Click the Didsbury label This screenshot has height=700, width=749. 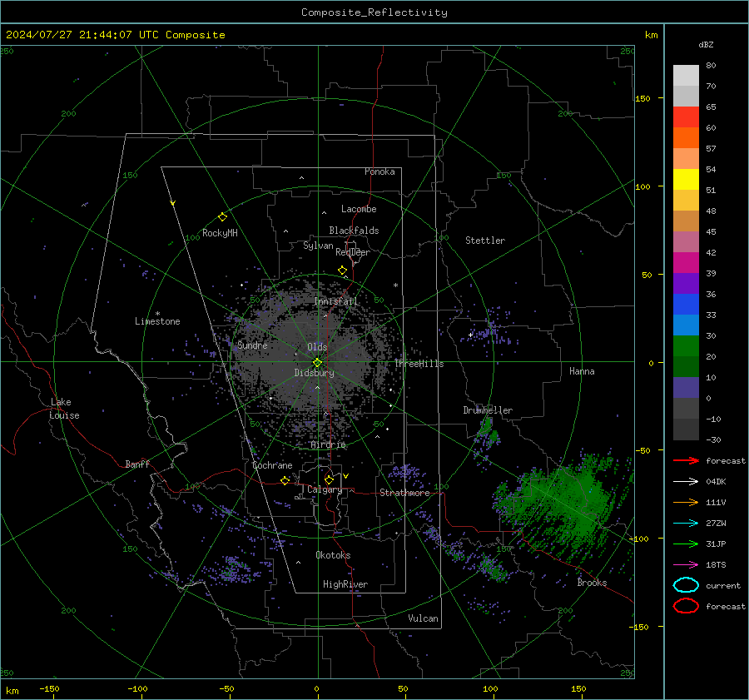tap(315, 373)
